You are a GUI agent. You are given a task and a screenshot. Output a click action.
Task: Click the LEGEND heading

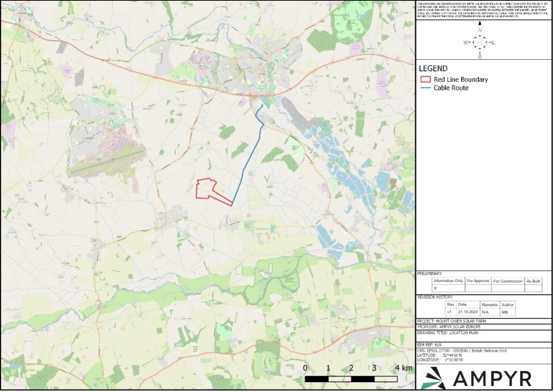pyautogui.click(x=433, y=69)
